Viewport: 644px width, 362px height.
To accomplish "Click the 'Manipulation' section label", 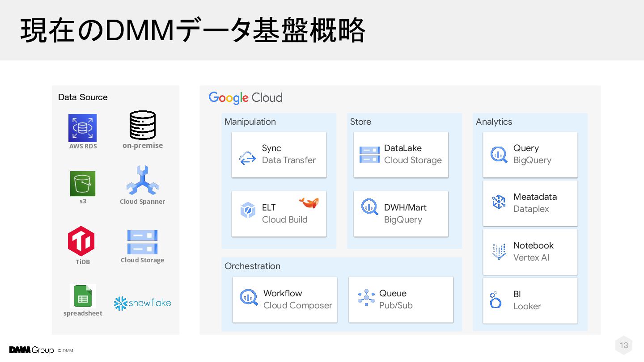I will pos(250,122).
